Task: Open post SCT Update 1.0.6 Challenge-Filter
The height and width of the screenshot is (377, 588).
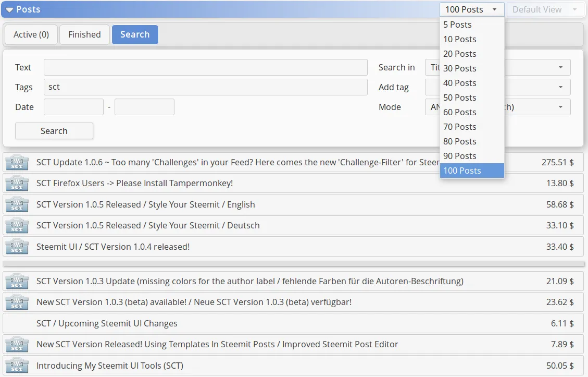Action: [x=237, y=163]
